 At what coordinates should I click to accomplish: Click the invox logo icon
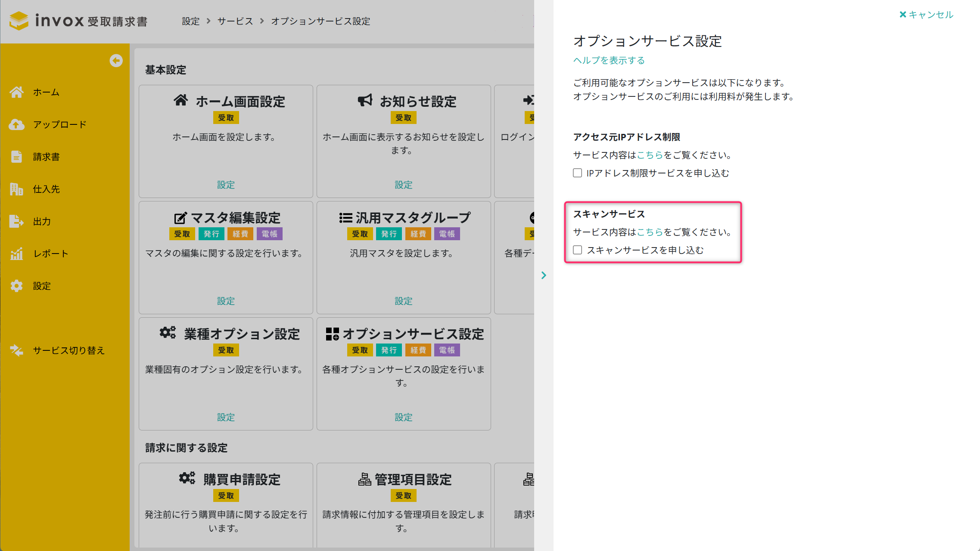[19, 21]
